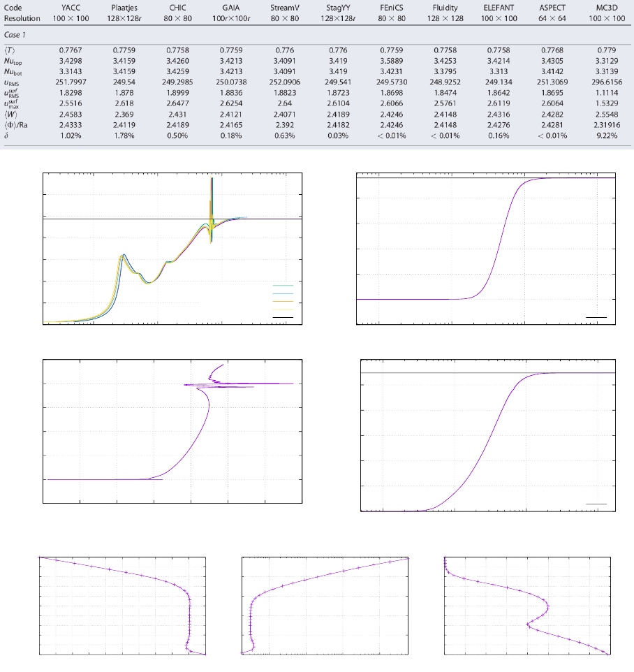Open the bottom-right vertical profile plot

pos(527,606)
